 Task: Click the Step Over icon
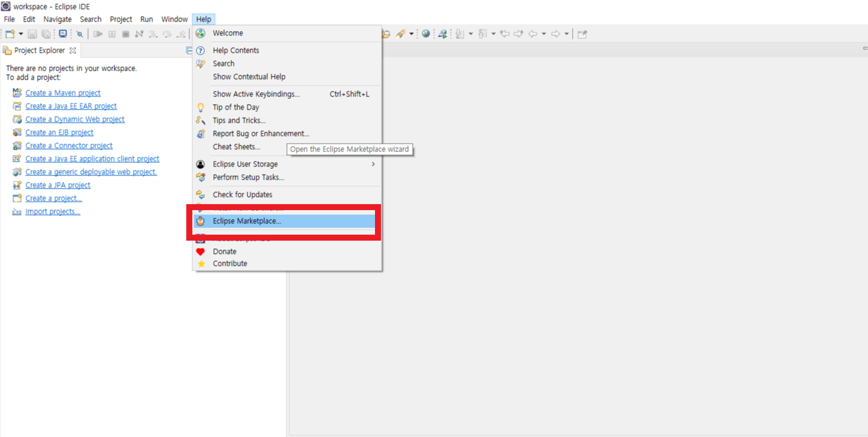pos(167,34)
